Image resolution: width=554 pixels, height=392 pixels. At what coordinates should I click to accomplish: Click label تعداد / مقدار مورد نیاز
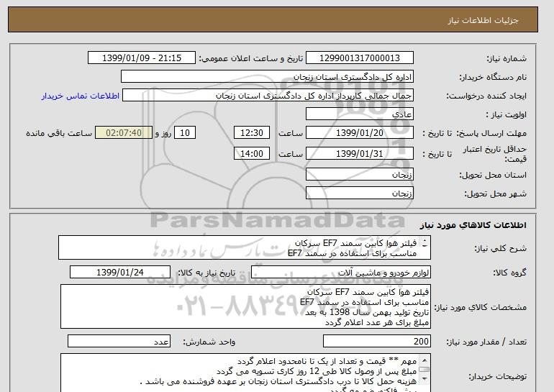pyautogui.click(x=486, y=342)
